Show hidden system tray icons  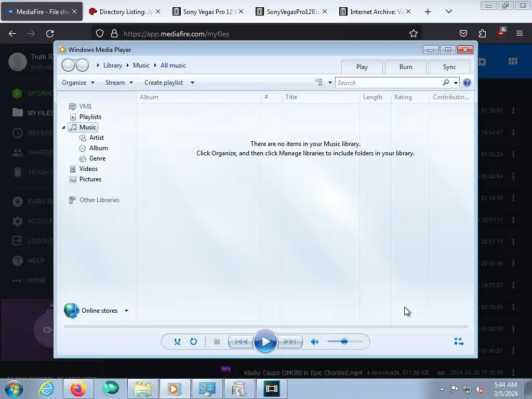tap(442, 389)
